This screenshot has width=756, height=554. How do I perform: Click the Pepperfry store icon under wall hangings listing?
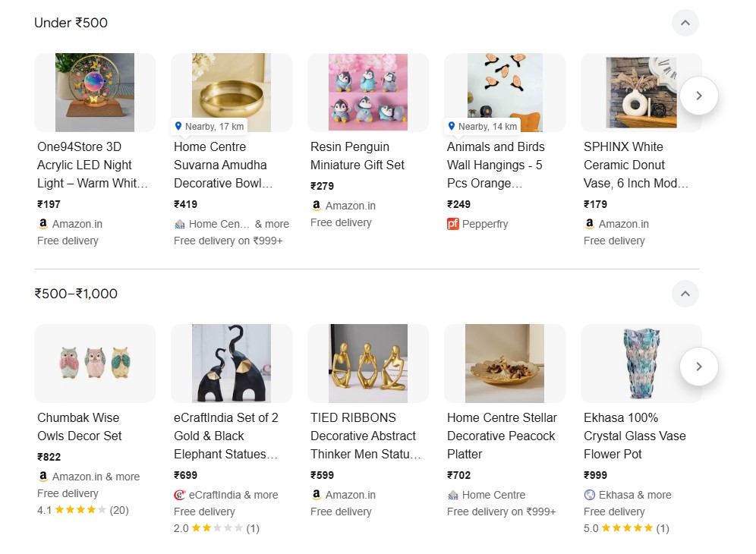[455, 224]
